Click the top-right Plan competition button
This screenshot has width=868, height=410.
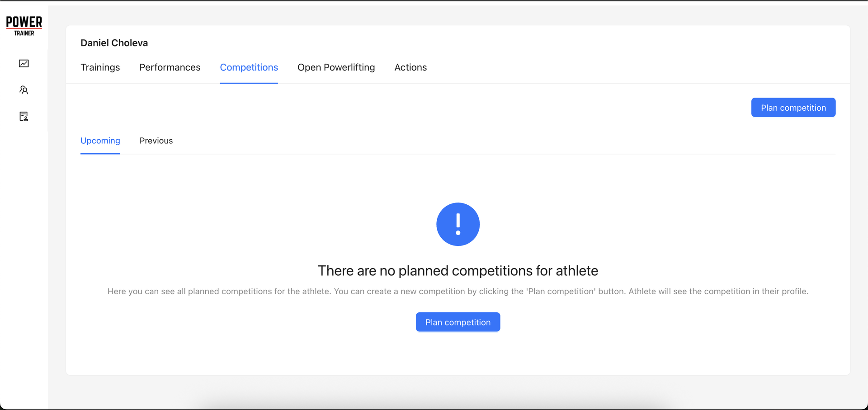793,107
